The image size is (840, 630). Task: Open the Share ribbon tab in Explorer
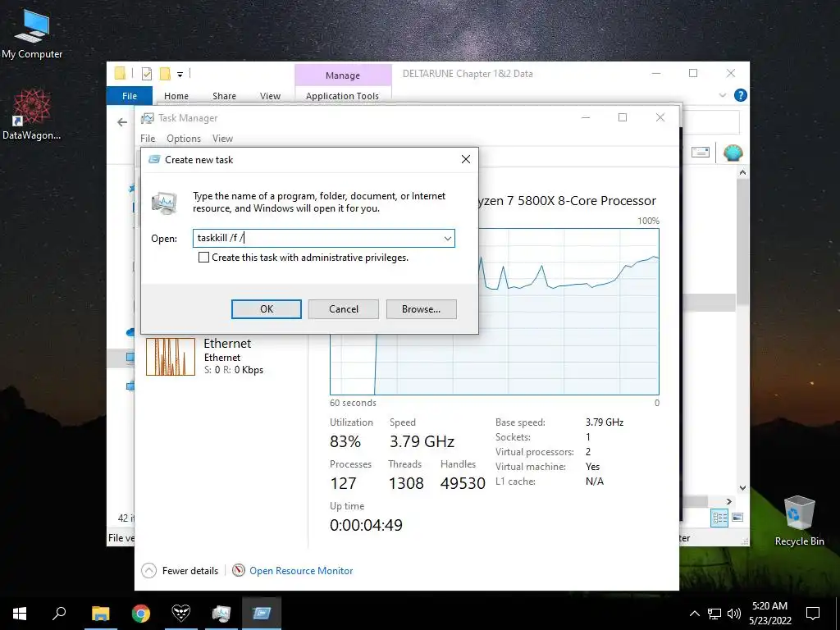click(x=224, y=96)
